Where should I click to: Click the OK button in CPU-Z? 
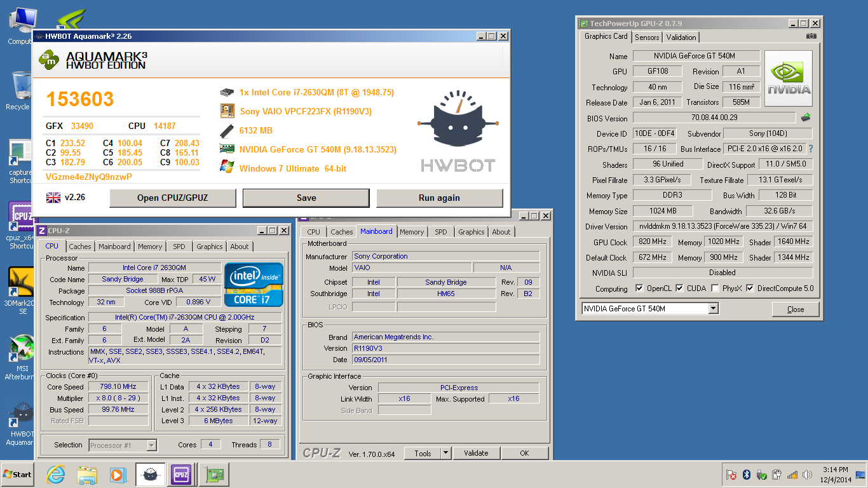pos(524,453)
